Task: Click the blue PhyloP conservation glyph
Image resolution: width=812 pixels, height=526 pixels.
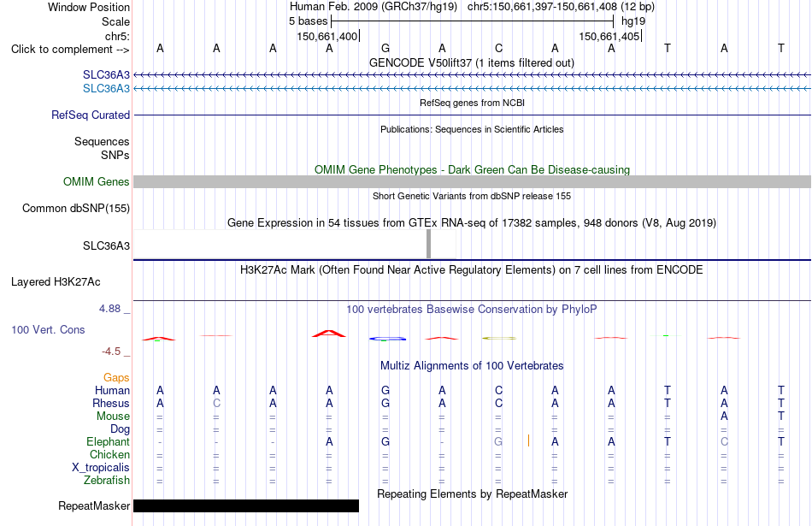Action: point(387,339)
